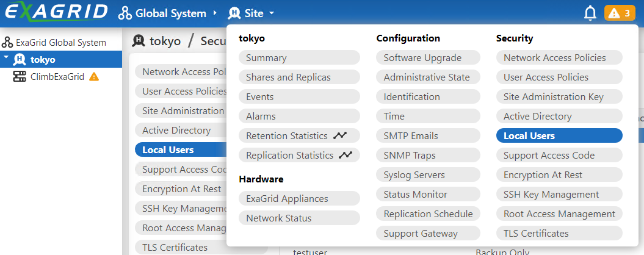Open Site Administration Key in Security menu

tap(559, 96)
